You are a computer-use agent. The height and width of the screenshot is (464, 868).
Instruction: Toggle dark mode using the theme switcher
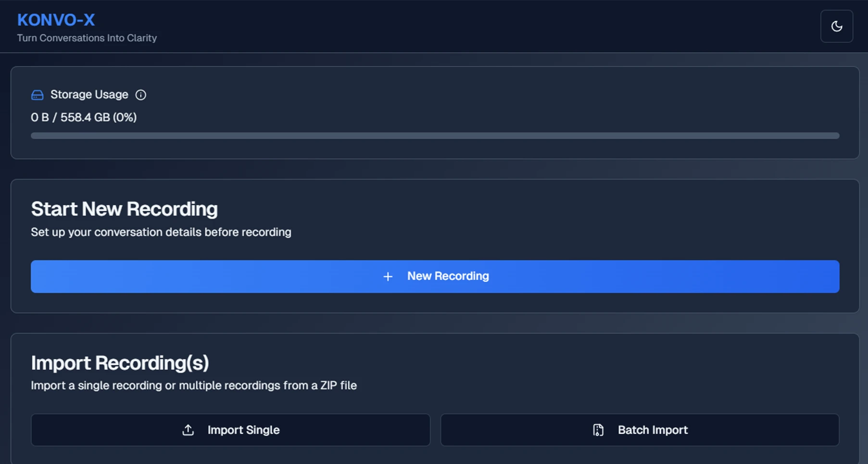click(x=836, y=26)
